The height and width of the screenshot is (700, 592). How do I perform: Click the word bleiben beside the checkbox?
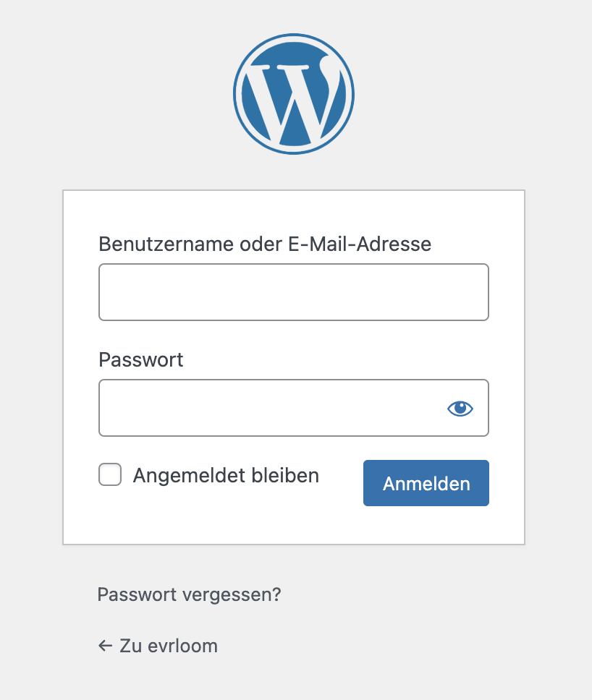pyautogui.click(x=285, y=475)
